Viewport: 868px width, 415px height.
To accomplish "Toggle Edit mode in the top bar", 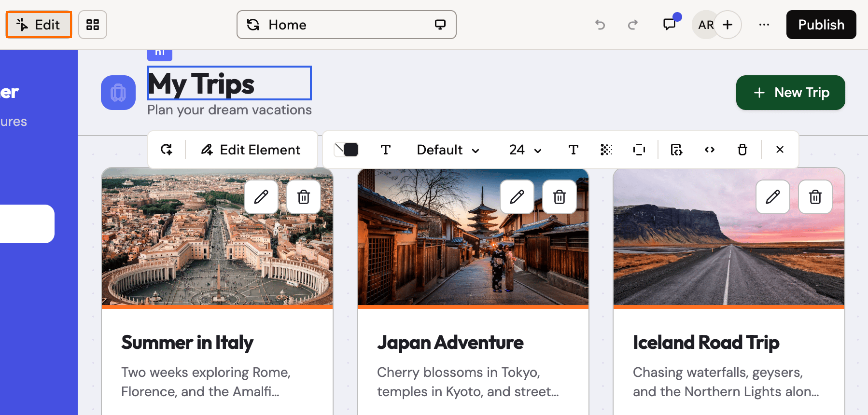I will pyautogui.click(x=39, y=25).
